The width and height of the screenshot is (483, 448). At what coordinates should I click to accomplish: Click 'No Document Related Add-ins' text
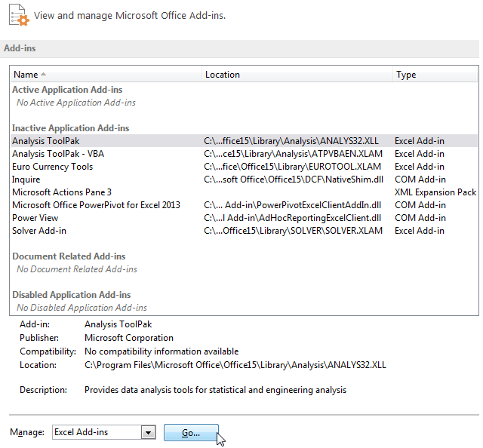pos(77,269)
